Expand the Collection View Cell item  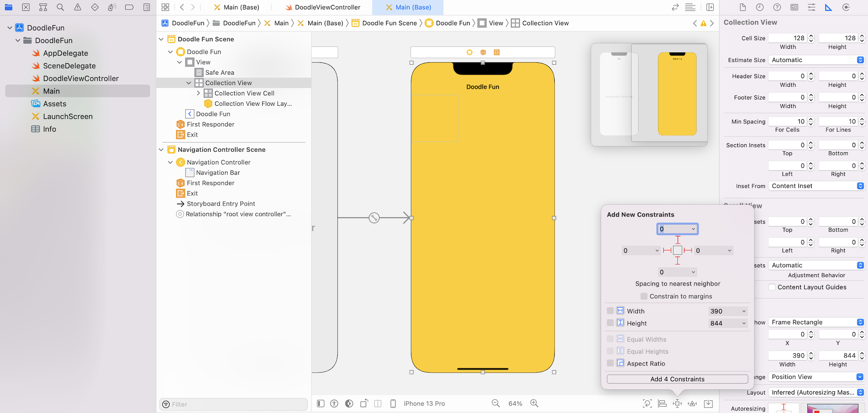point(198,93)
